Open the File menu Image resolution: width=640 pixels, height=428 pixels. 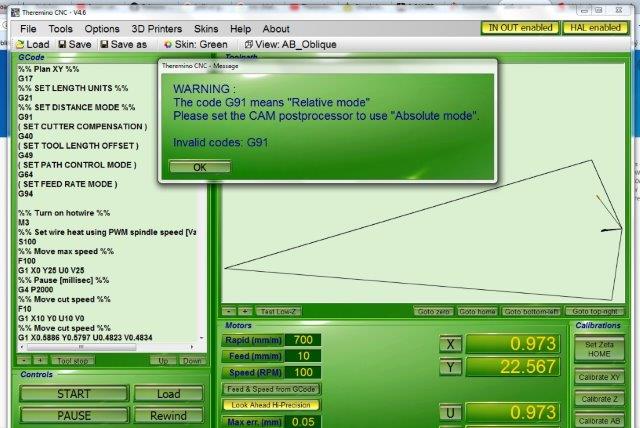[28, 29]
